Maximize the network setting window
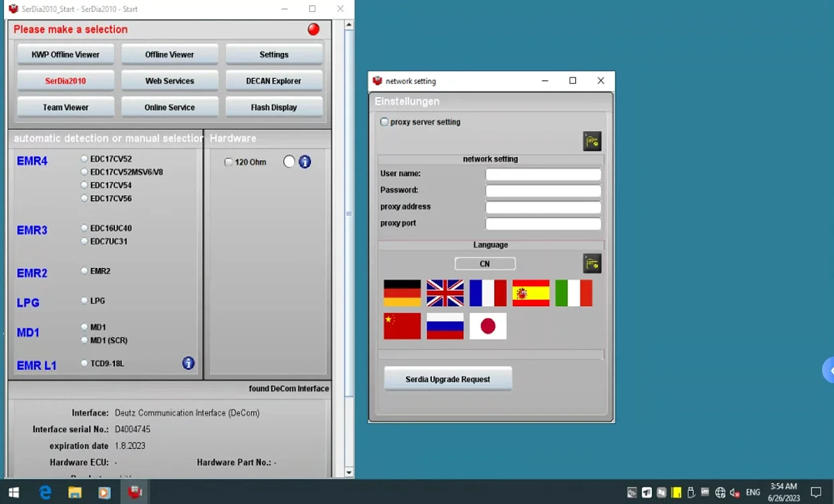 click(x=572, y=81)
